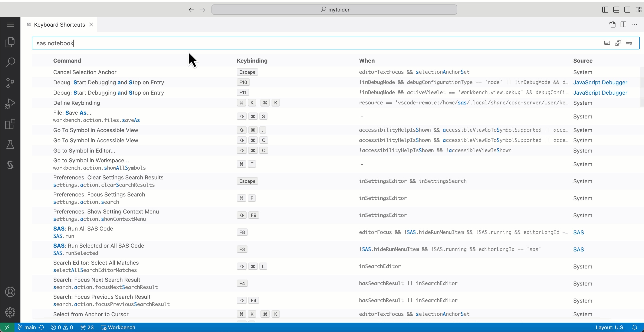Open the Run and Debug view
Viewport: 644px width, 332px height.
[10, 104]
